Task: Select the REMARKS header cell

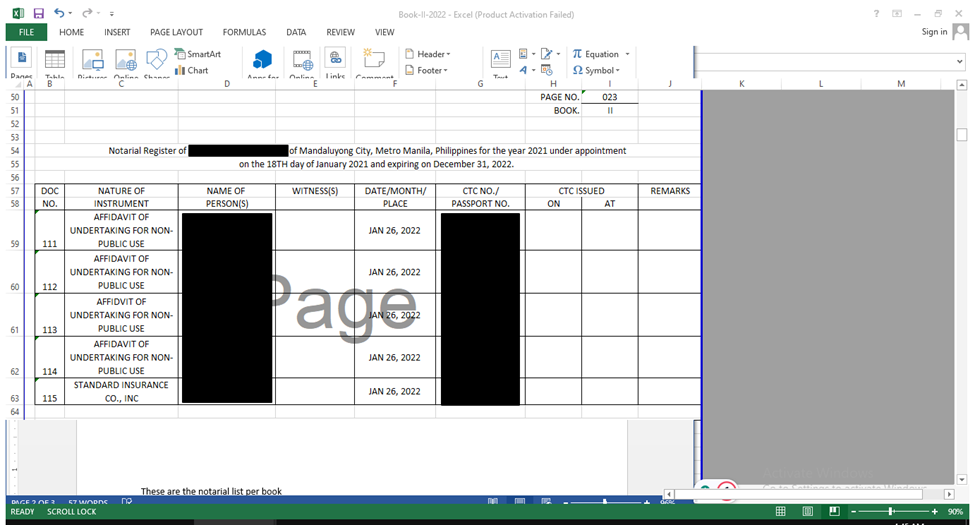Action: (x=670, y=191)
